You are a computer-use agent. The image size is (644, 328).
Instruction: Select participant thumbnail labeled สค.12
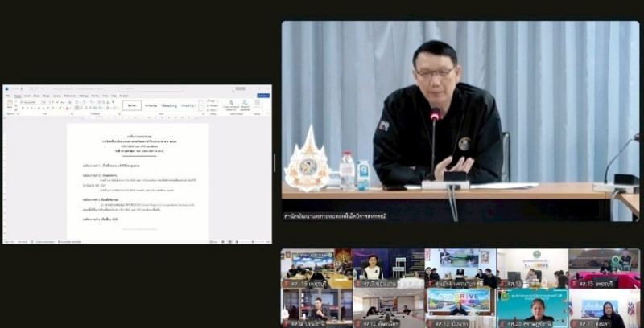point(387,308)
